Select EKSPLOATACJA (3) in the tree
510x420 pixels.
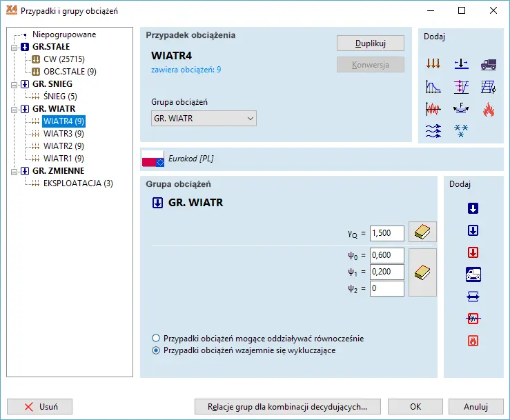tap(78, 183)
